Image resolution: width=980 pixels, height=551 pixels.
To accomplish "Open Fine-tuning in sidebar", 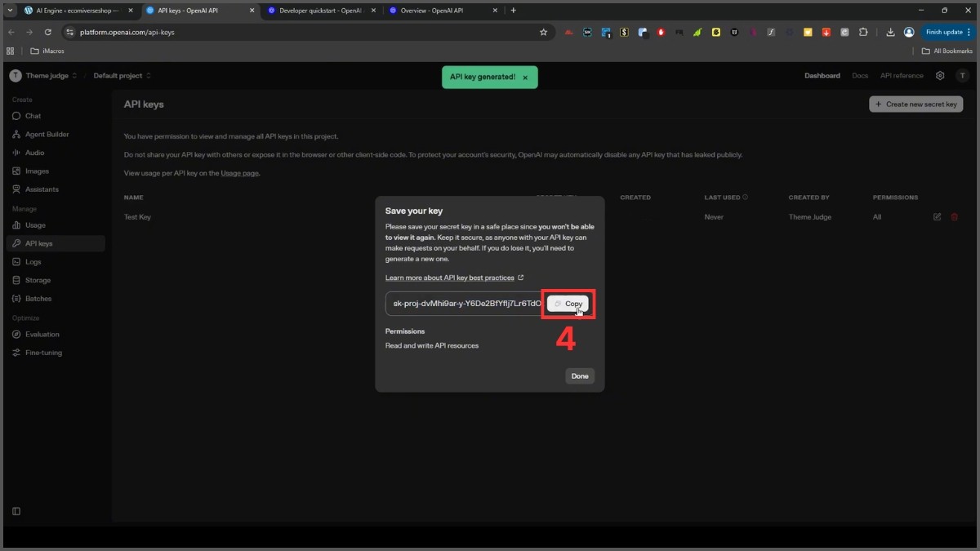I will click(43, 353).
